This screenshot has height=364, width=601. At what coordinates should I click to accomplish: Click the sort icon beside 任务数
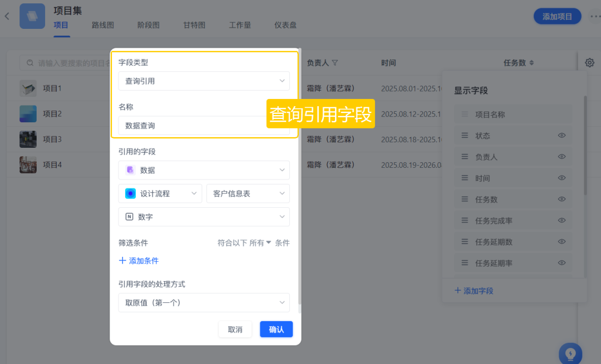[x=531, y=63]
